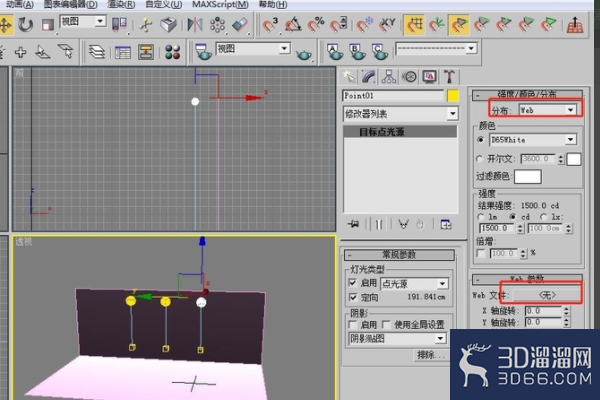
Task: Toggle the 3D Snaps magnet icon
Action: click(271, 25)
